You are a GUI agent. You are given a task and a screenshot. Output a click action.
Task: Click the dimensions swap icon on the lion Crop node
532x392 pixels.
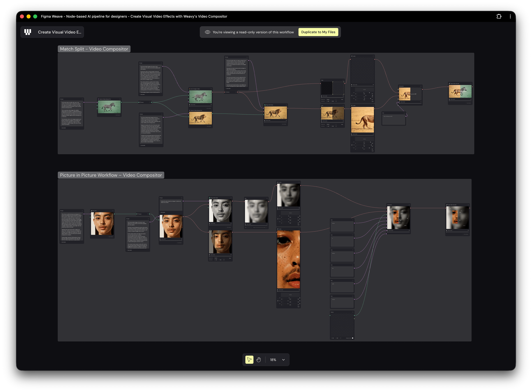[336, 126]
